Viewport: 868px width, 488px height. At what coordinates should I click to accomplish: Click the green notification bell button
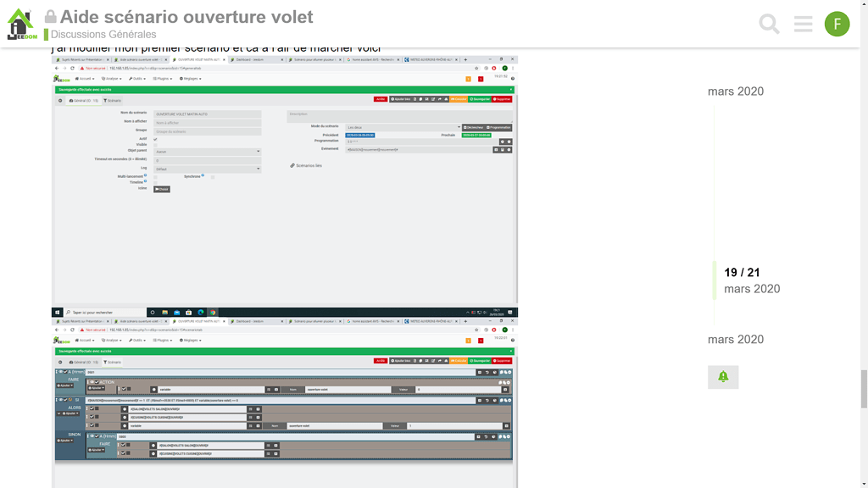tap(723, 377)
